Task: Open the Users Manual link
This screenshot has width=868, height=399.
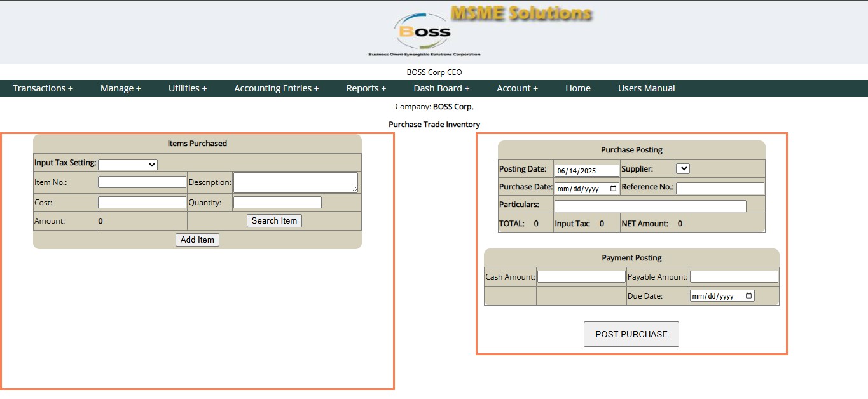Action: (647, 88)
